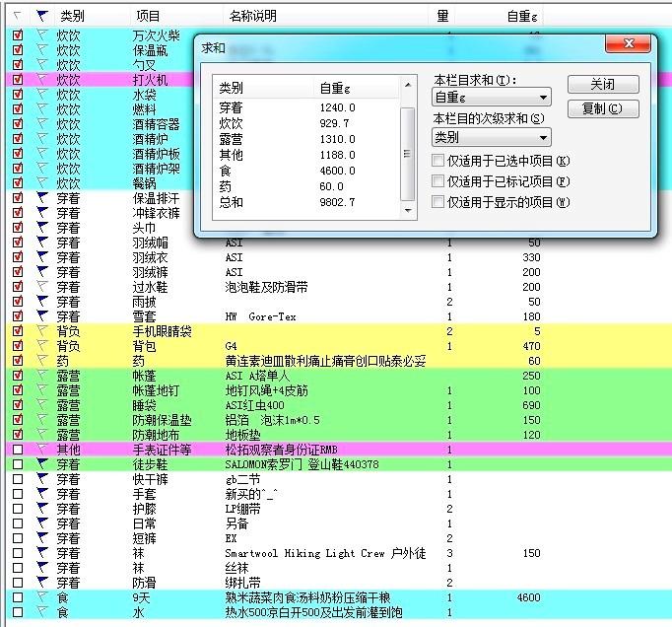
Task: Toggle the blue flag on the 防滑 row
Action: pos(41,583)
